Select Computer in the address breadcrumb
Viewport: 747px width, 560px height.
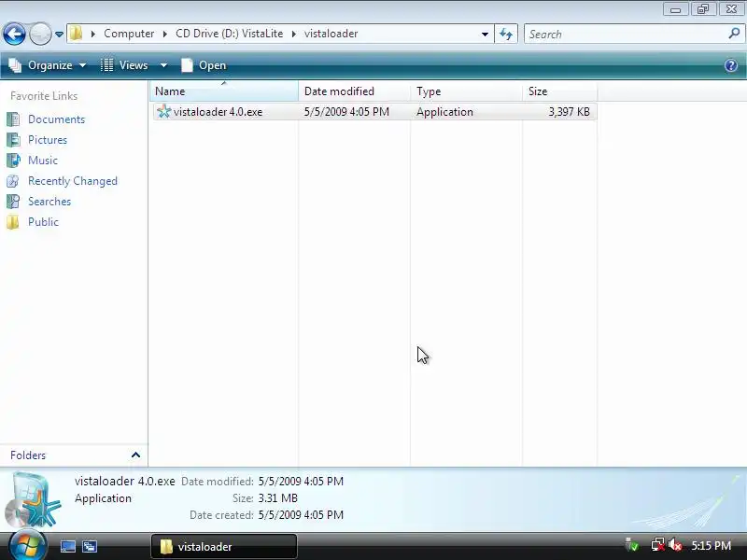[x=129, y=34]
